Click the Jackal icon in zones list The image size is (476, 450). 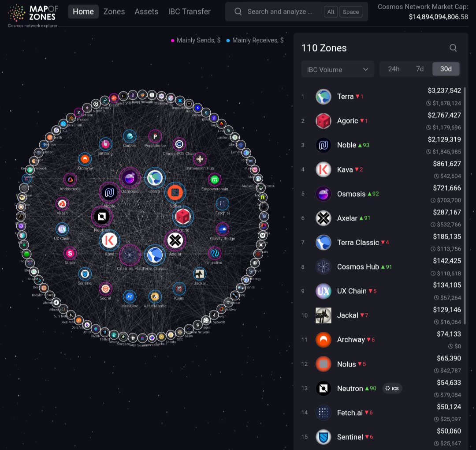pos(324,315)
